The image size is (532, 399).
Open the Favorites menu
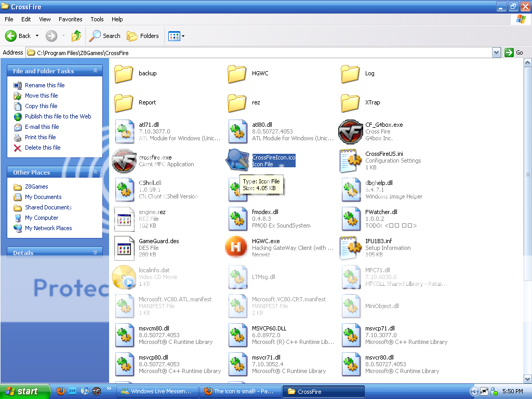[70, 19]
